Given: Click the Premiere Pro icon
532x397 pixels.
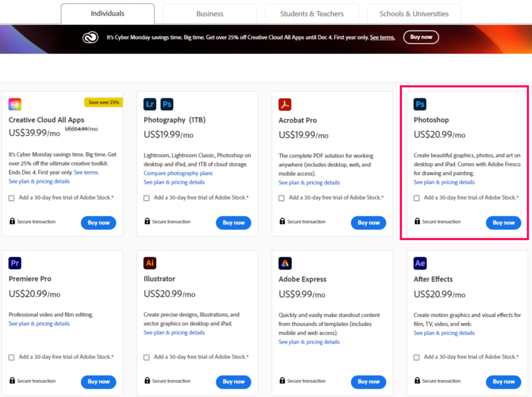Looking at the screenshot, I should [15, 263].
